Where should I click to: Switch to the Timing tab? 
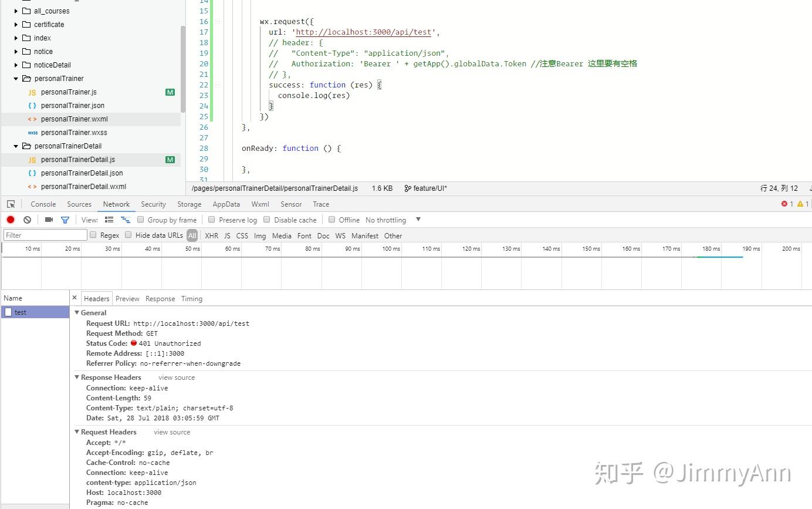(192, 299)
